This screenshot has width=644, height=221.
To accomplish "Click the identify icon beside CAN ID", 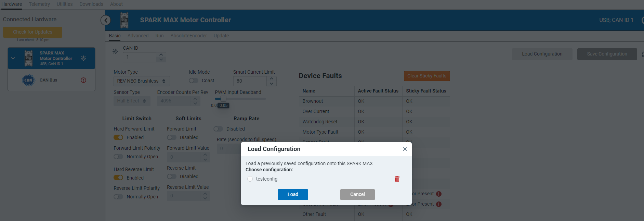I will (x=115, y=51).
